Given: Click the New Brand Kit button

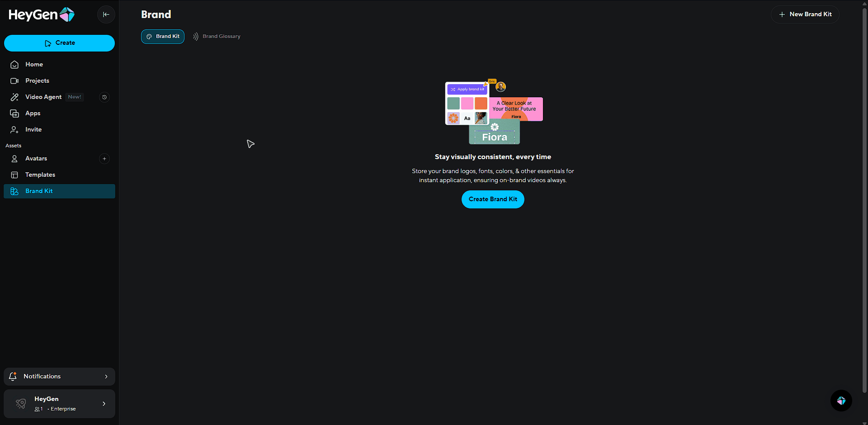Looking at the screenshot, I should [805, 14].
